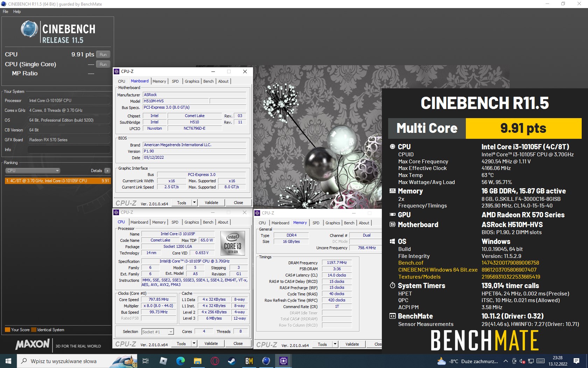This screenshot has width=588, height=368.
Task: Launch Roblox from the taskbar
Action: coord(163,361)
